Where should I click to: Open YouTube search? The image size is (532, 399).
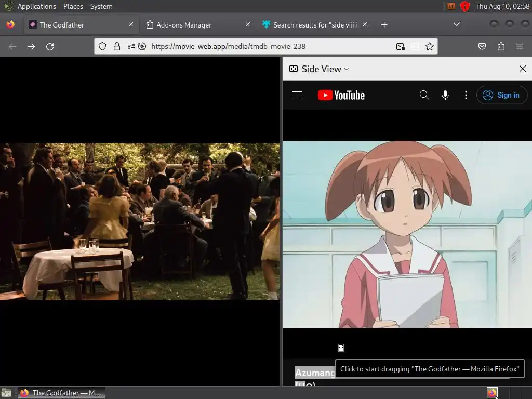click(424, 95)
